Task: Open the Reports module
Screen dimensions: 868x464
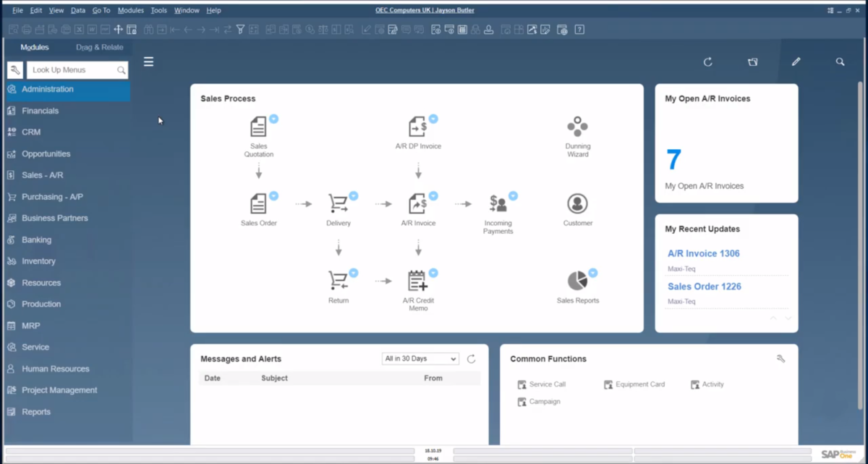Action: (x=66, y=412)
